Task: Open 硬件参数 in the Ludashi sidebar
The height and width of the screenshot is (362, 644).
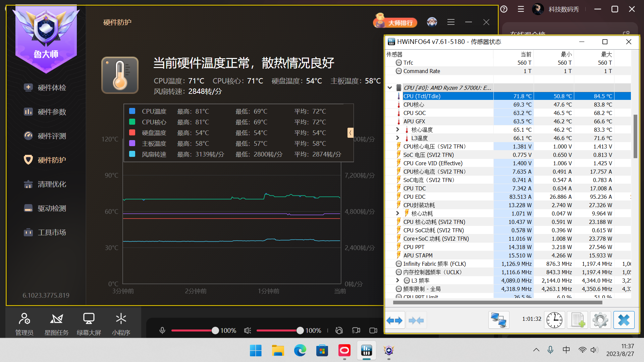Action: coord(45,112)
